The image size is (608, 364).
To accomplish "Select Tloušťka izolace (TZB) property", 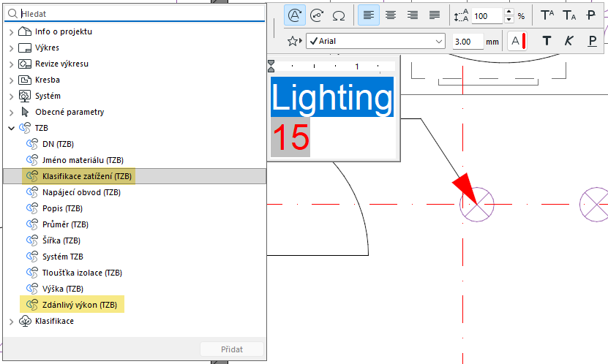I will tap(82, 273).
